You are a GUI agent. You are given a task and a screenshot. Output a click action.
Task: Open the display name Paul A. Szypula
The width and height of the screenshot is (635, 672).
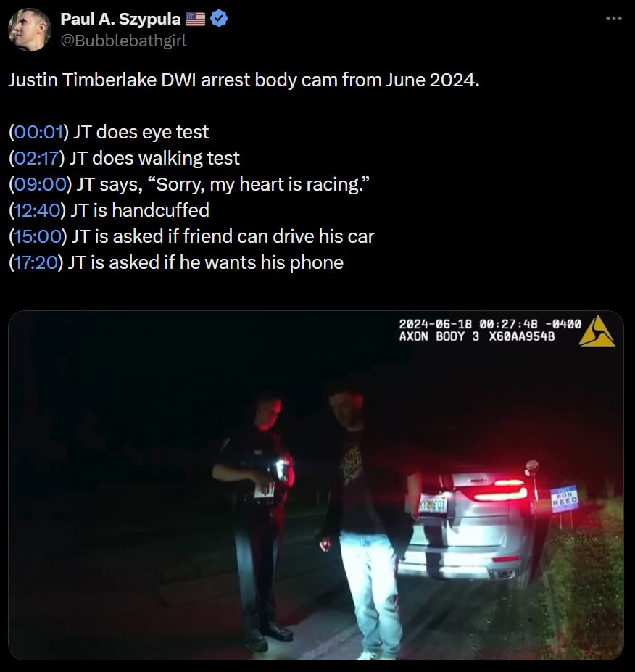[x=120, y=19]
